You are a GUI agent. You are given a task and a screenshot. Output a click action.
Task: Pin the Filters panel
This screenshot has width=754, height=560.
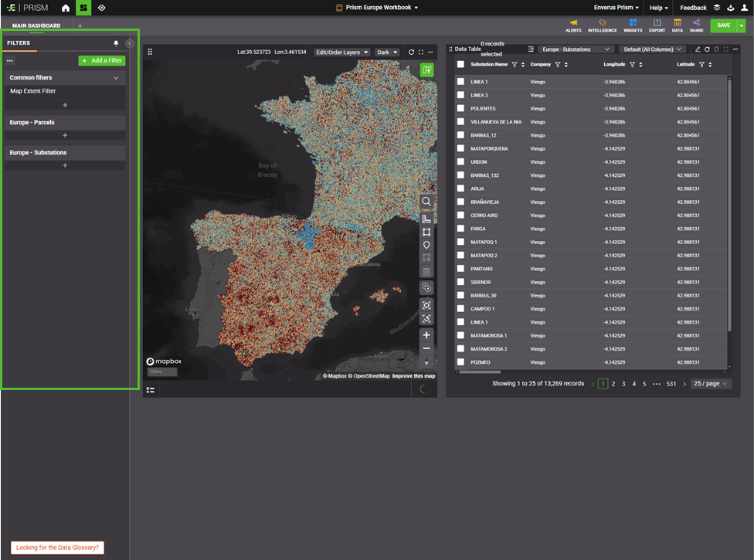pos(116,43)
